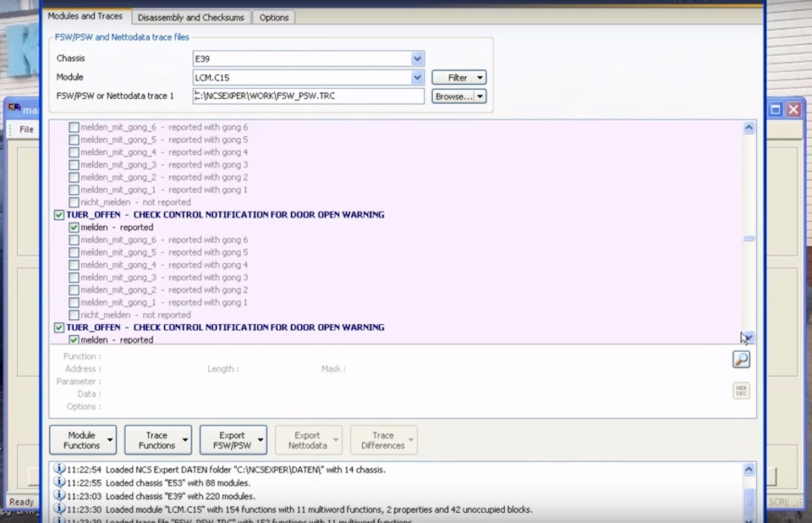Check melden_mit_gong_3 under the first TUER_OFFEN
The image size is (812, 523).
[74, 278]
